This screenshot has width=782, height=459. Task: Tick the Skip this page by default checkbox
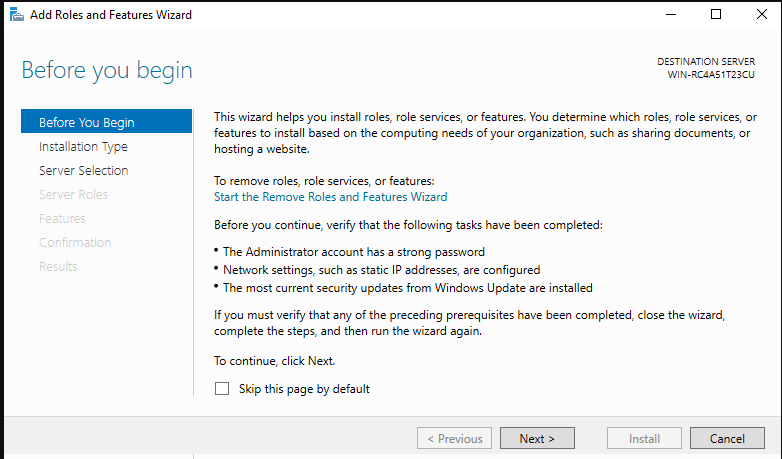[222, 389]
